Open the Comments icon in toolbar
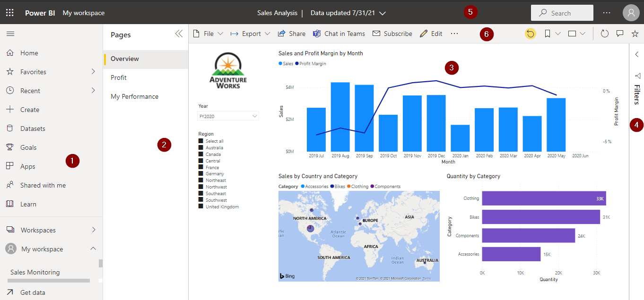 620,34
